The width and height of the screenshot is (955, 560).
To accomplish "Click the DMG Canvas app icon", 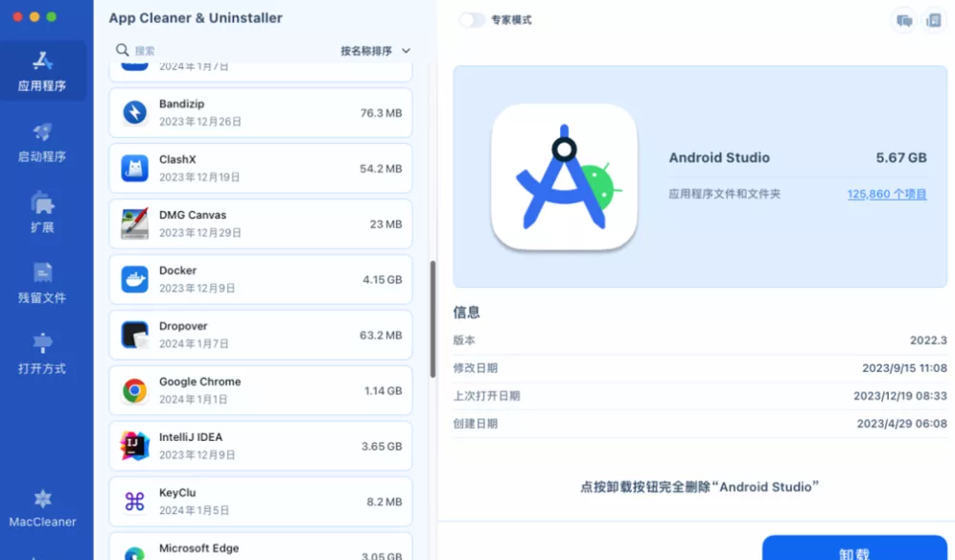I will (134, 223).
